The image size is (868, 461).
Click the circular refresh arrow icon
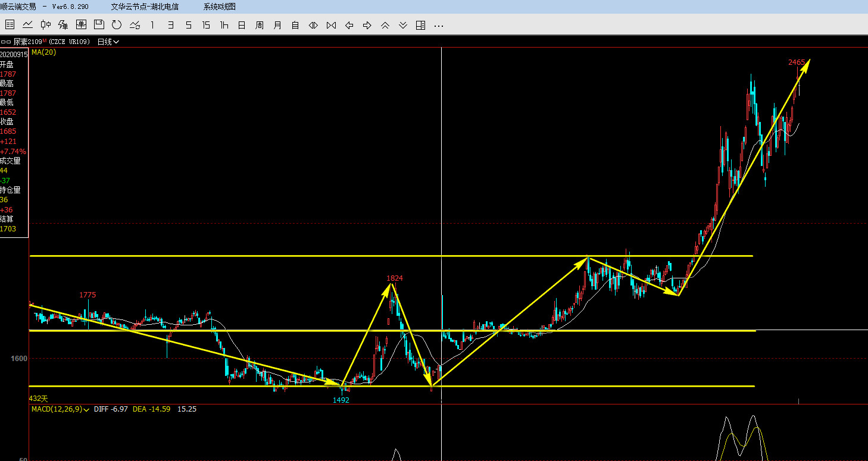tap(117, 25)
